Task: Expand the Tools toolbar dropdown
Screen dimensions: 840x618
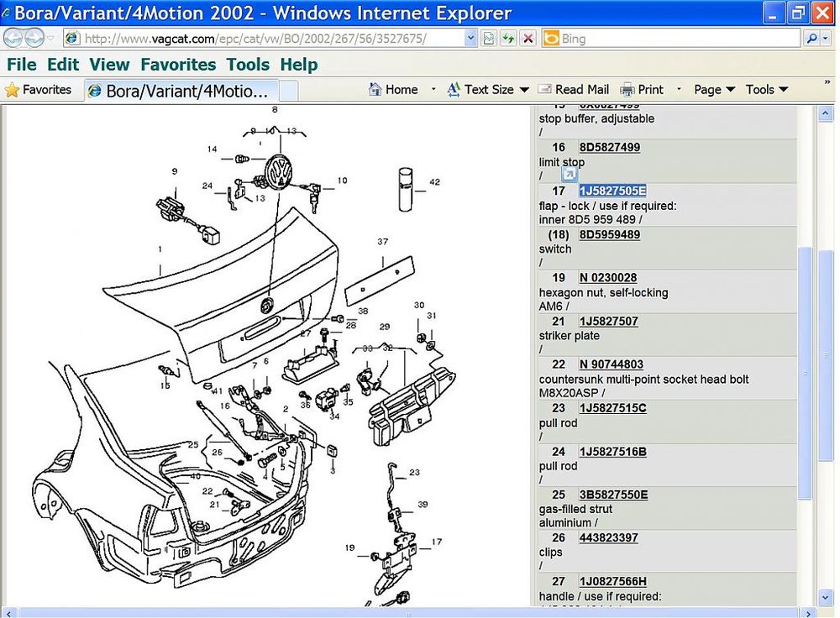Action: (x=767, y=90)
